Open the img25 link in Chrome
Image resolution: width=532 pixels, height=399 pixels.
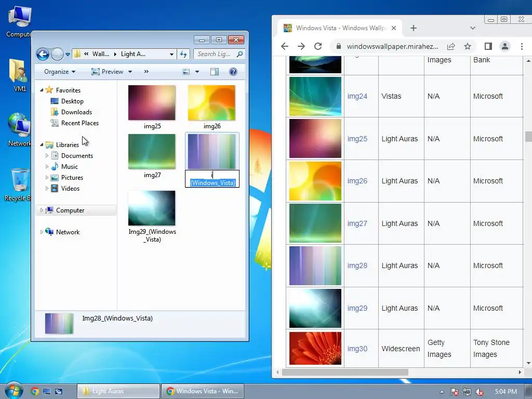357,139
